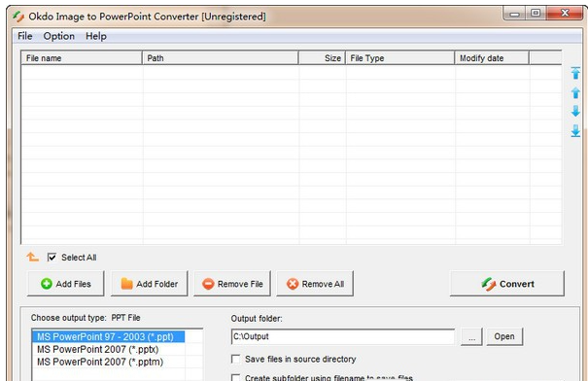Click the Remove All button
The height and width of the screenshot is (381, 588).
coord(315,284)
